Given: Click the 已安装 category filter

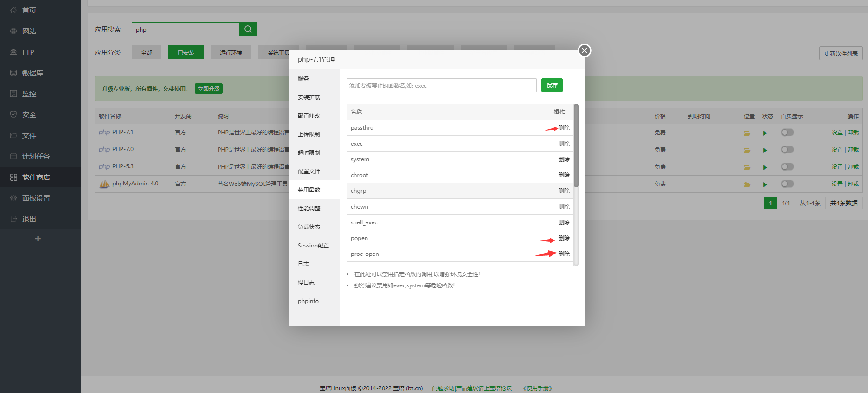Looking at the screenshot, I should coord(186,52).
